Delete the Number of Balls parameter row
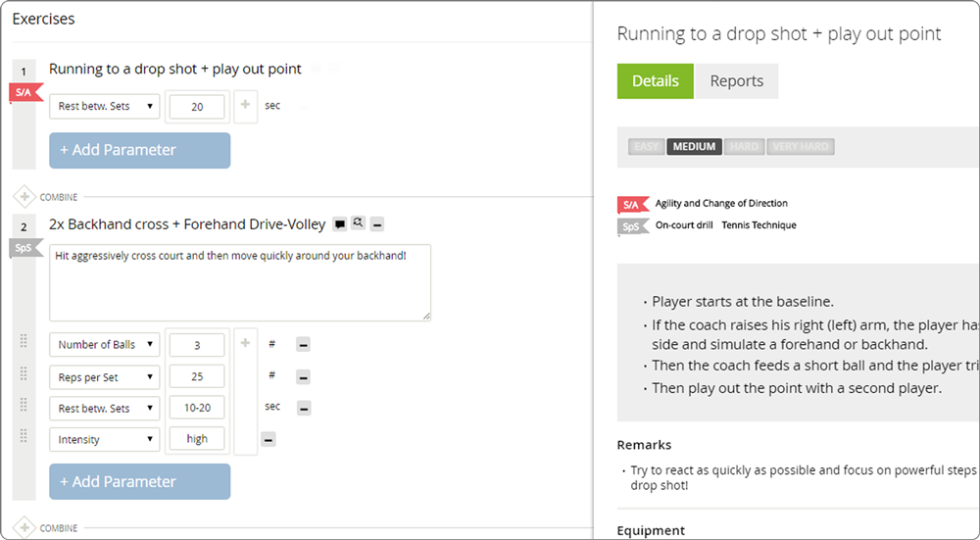This screenshot has height=540, width=980. coord(304,345)
